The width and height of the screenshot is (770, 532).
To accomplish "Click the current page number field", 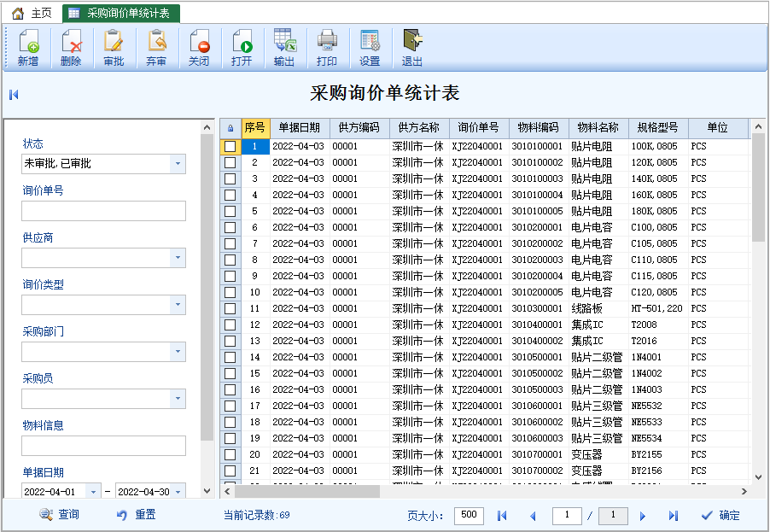I will 567,515.
